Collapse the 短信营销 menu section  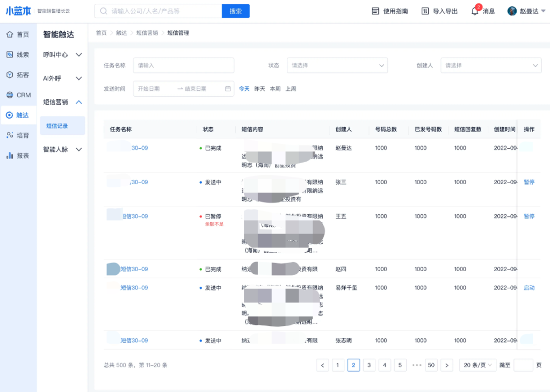(x=62, y=102)
